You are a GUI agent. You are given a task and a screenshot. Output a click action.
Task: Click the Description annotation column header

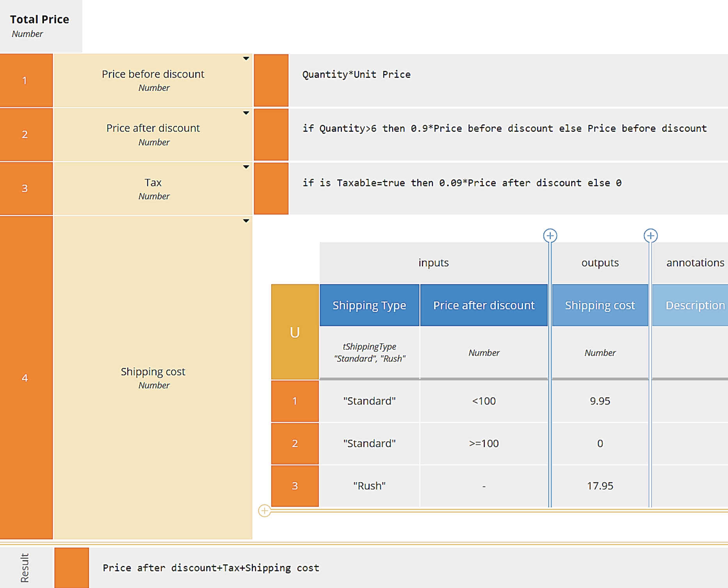click(694, 305)
